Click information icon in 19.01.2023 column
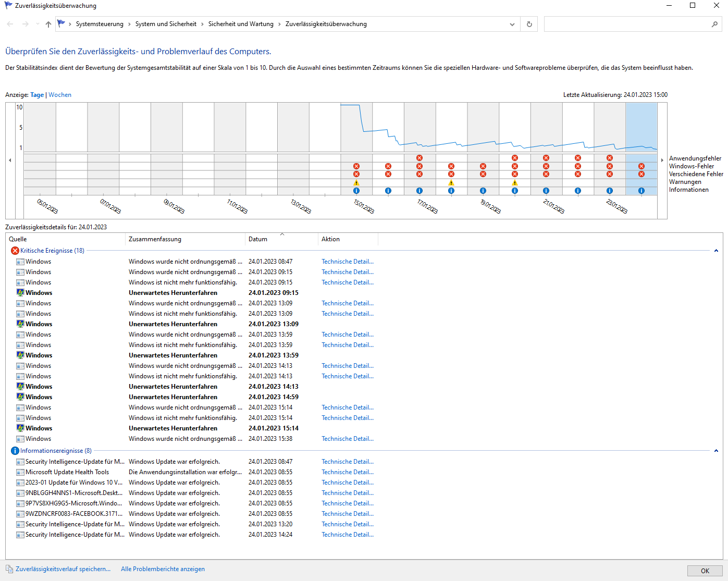Viewport: 728px width, 581px height. 483,191
